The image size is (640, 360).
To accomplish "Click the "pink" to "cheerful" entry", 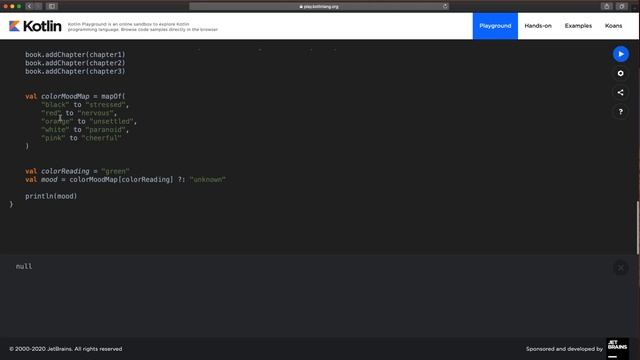I will (81, 138).
